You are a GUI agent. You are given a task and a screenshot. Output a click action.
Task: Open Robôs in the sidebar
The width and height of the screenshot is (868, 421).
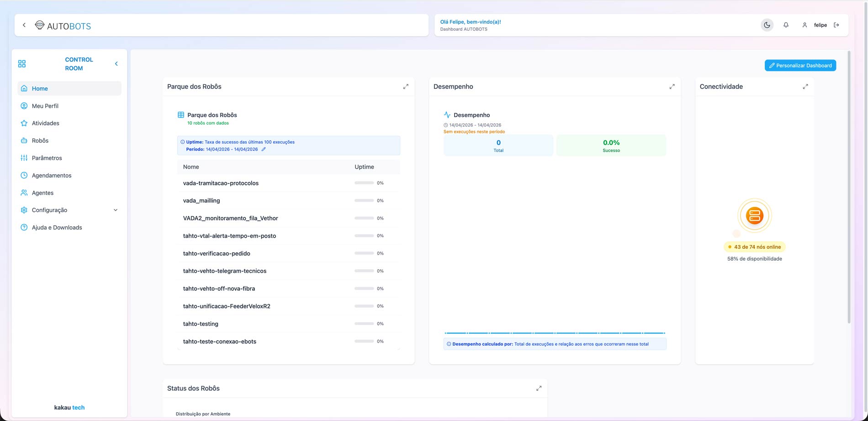click(x=40, y=141)
